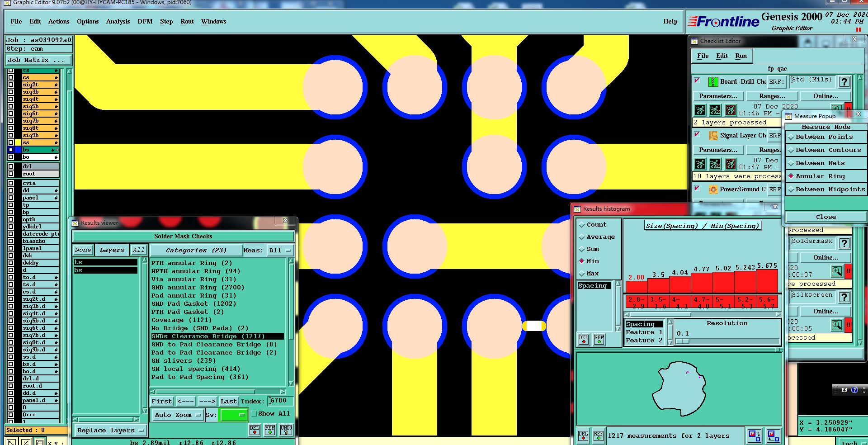Image resolution: width=868 pixels, height=445 pixels.
Task: Open the Rout menu
Action: point(187,22)
